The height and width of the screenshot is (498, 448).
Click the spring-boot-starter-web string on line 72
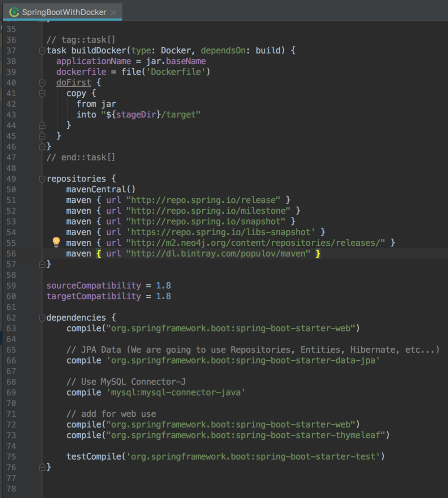click(231, 424)
